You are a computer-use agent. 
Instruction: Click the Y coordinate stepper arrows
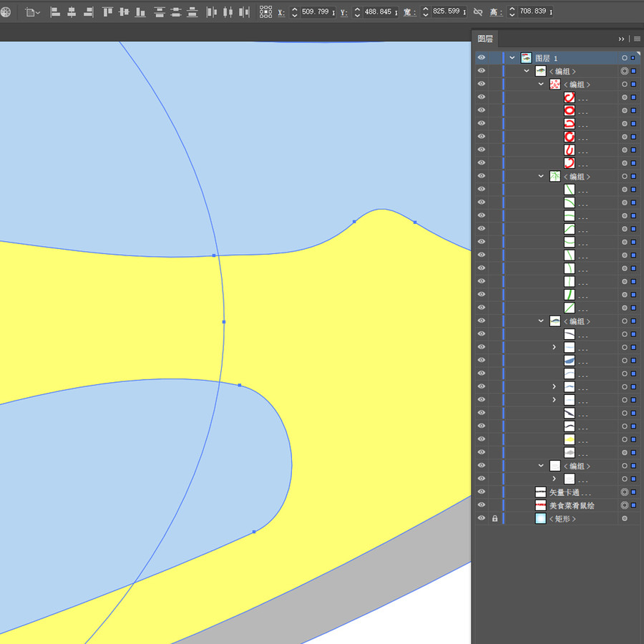(357, 12)
